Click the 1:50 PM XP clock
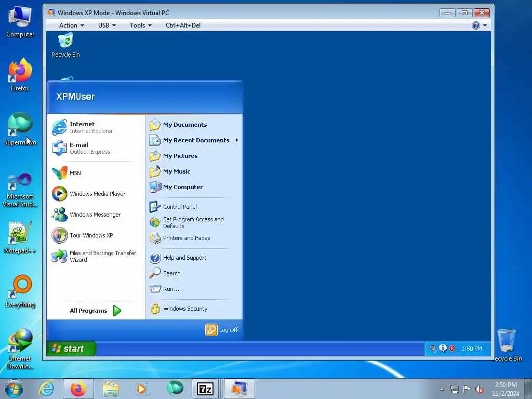The image size is (532, 399). tap(472, 349)
